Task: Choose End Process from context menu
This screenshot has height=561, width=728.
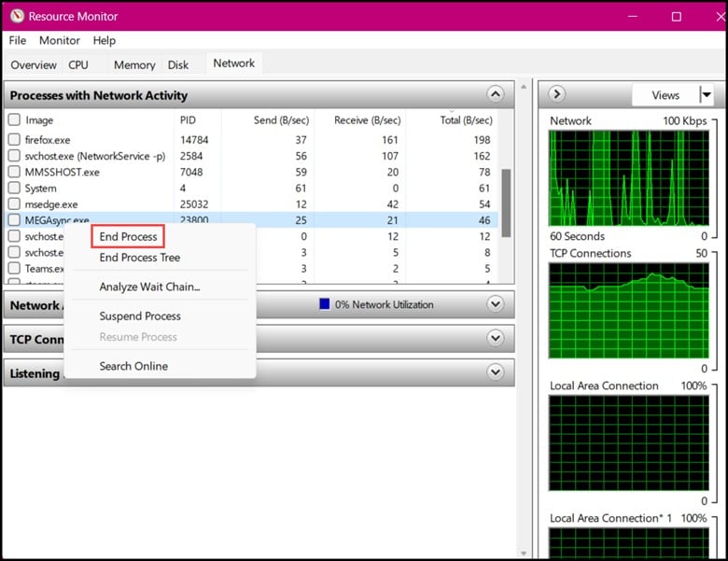Action: coord(128,236)
